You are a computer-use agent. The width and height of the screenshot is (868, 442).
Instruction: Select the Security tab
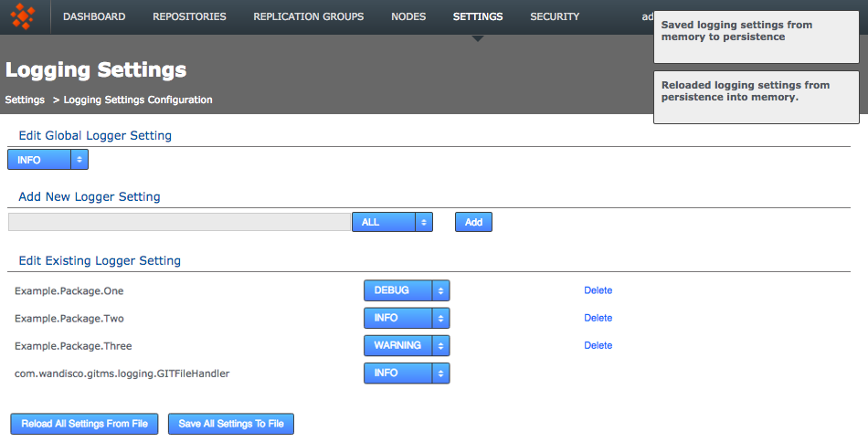click(555, 16)
